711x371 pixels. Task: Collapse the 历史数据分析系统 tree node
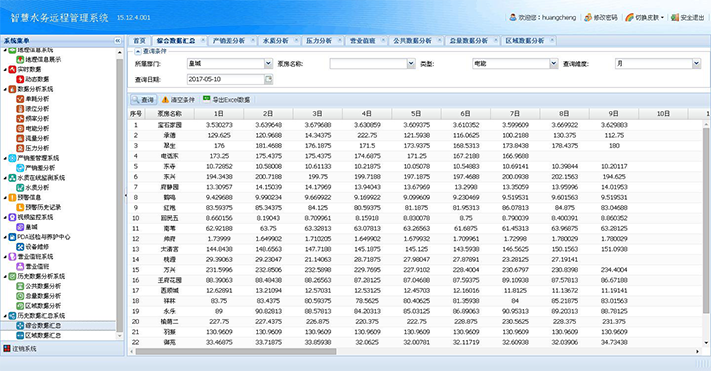coord(5,277)
